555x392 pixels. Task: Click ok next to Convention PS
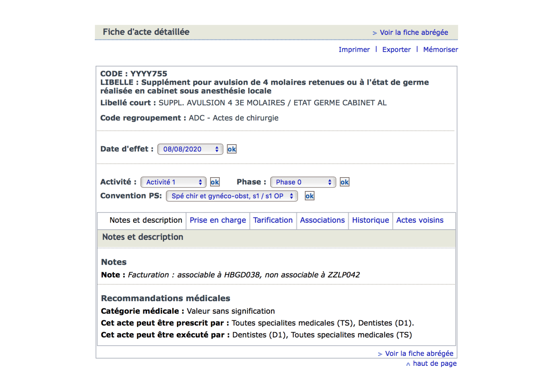[309, 196]
